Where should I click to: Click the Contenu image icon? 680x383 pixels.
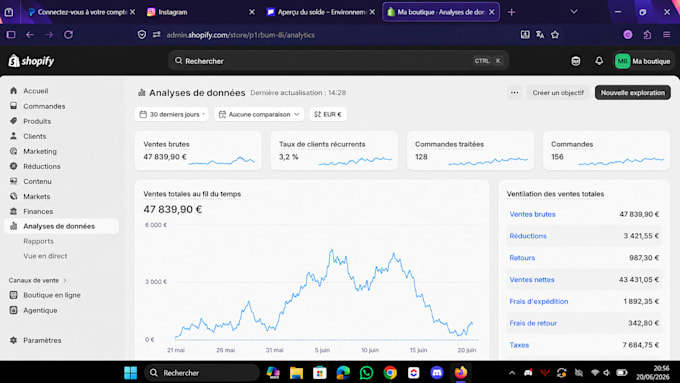click(x=13, y=181)
